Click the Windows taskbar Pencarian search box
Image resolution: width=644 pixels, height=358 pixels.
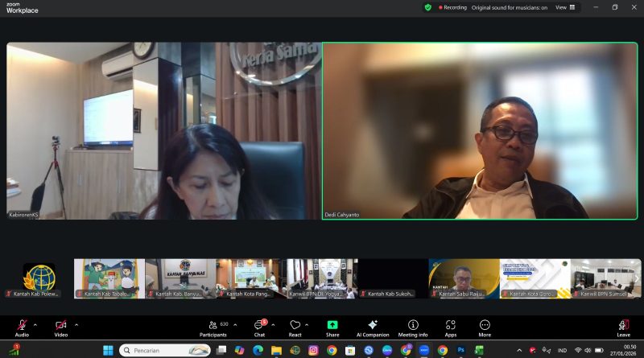[165, 350]
